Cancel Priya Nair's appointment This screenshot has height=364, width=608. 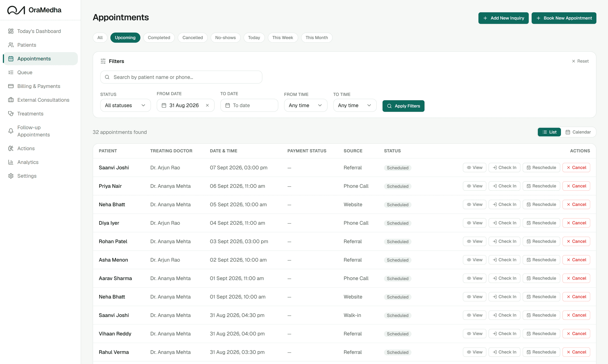576,186
